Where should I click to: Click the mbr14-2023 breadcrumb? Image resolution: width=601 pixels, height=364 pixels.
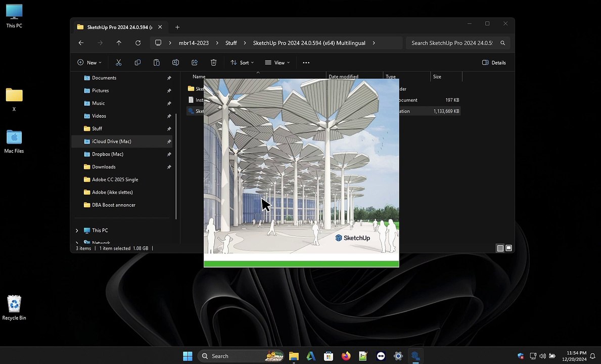[194, 43]
